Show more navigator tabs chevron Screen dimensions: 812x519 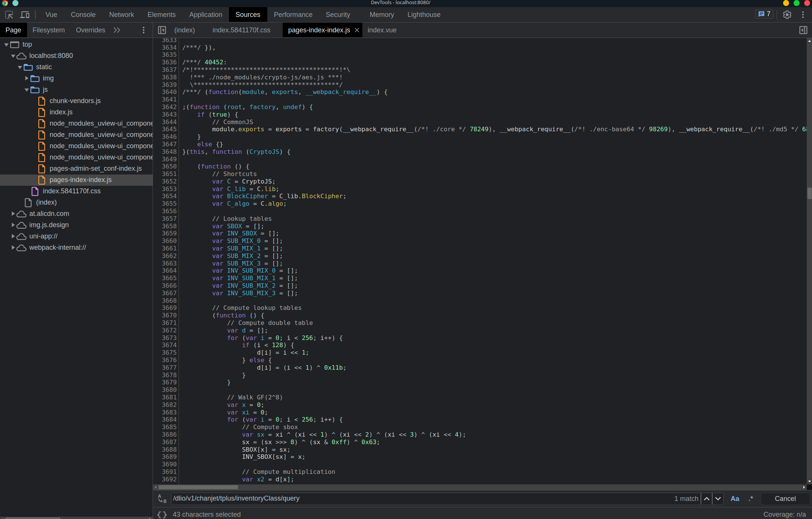click(117, 30)
